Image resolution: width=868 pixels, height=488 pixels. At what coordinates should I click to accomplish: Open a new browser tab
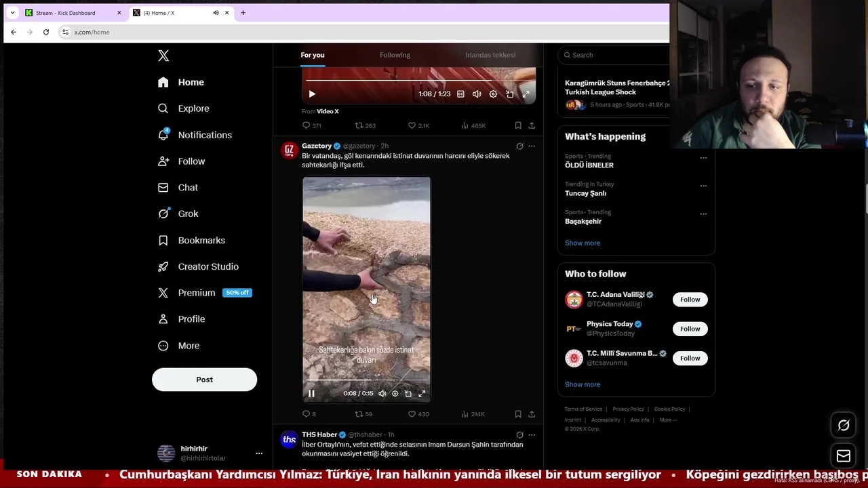coord(243,13)
